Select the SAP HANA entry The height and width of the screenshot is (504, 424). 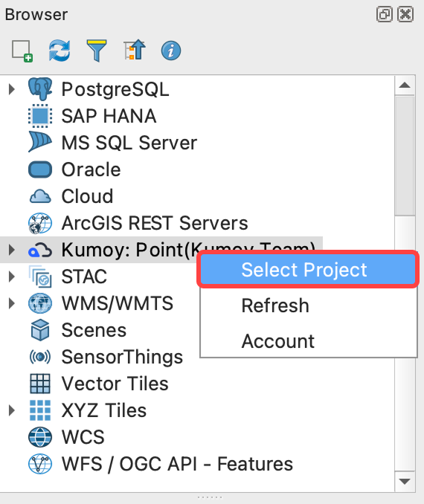click(x=109, y=116)
